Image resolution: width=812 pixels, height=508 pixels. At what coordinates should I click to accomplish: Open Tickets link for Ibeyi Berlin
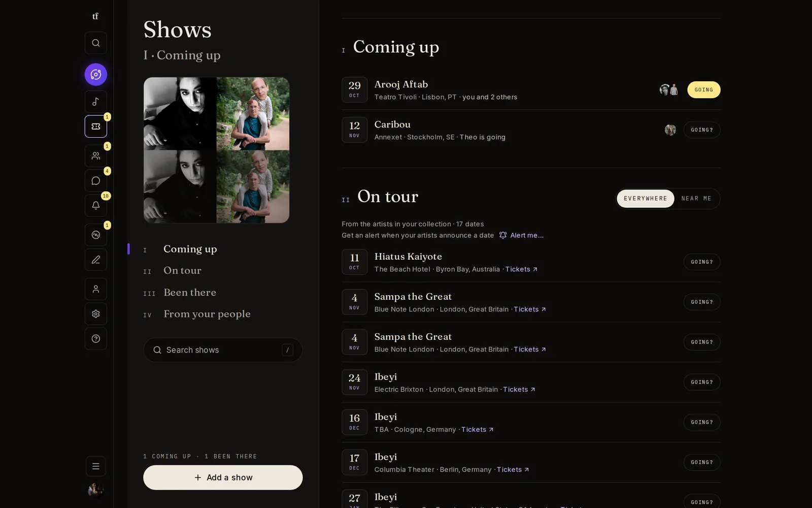pyautogui.click(x=513, y=470)
